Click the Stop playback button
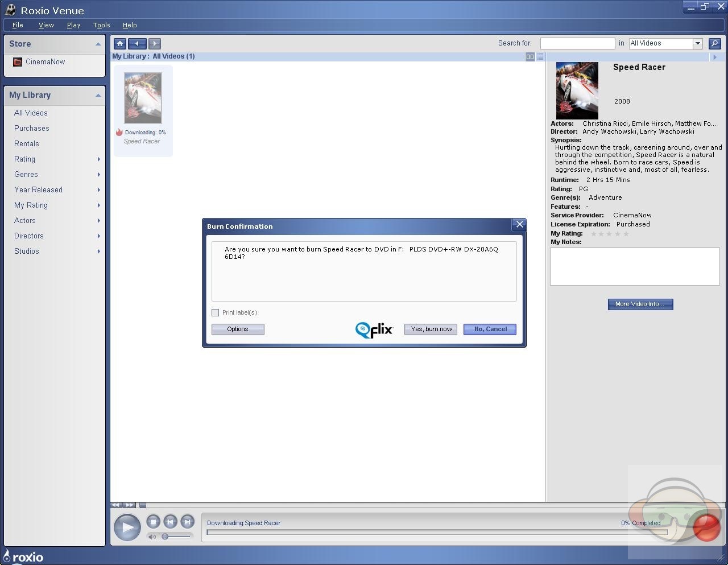Screen dimensions: 728x565 (153, 521)
